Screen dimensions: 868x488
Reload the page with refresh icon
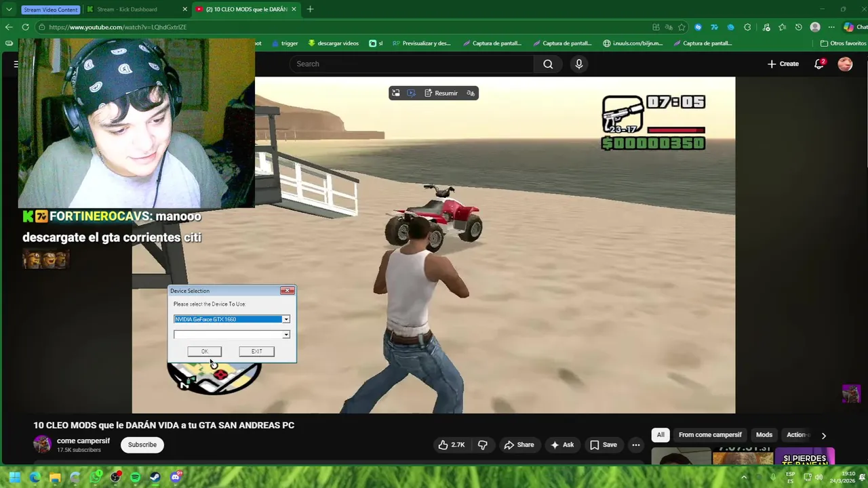tap(25, 27)
